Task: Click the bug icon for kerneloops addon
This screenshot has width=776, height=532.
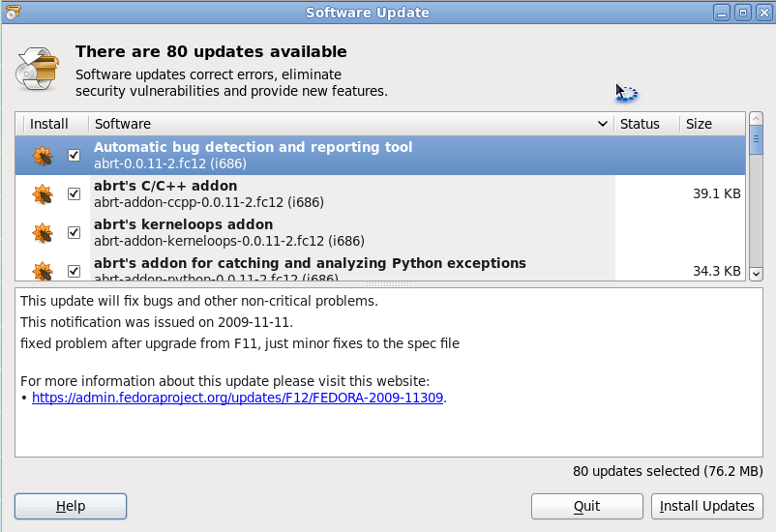Action: tap(43, 233)
